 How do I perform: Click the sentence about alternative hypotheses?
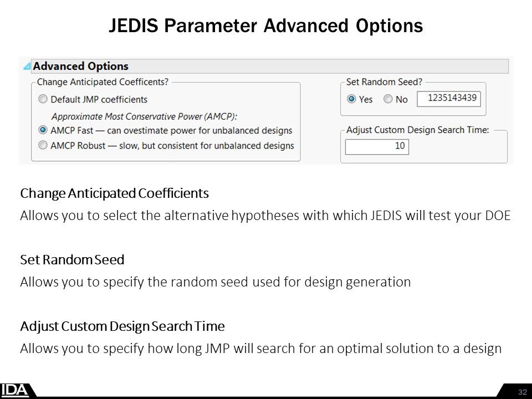click(264, 216)
